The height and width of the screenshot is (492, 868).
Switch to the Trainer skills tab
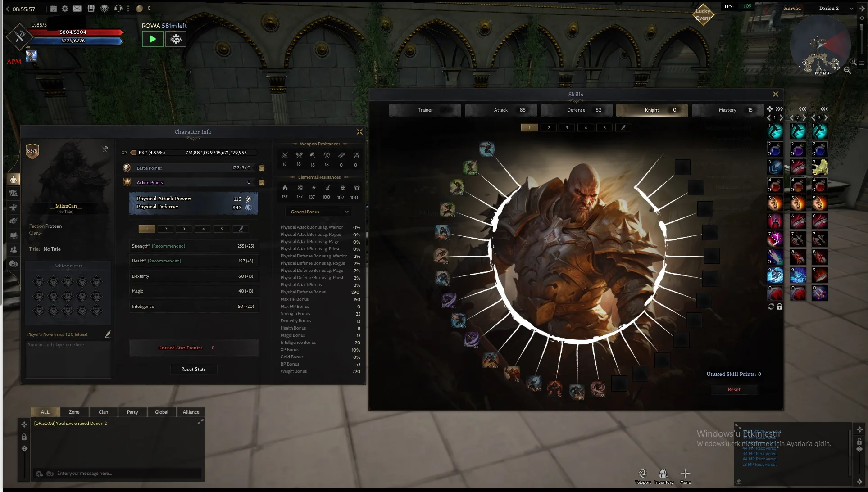425,110
